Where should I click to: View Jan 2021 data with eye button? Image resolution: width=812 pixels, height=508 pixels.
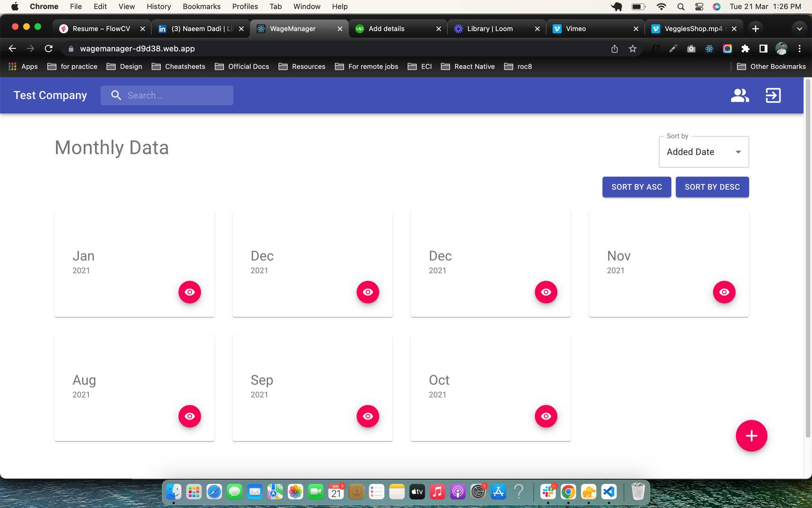[x=189, y=292]
